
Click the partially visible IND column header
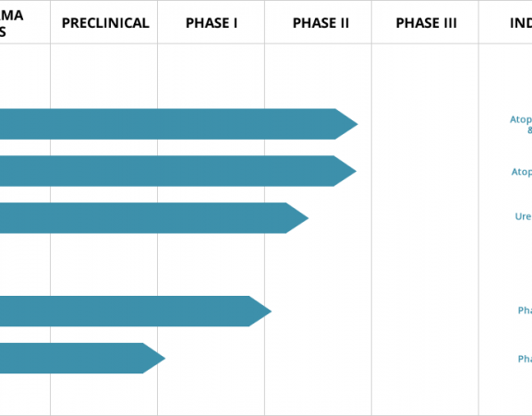(521, 23)
